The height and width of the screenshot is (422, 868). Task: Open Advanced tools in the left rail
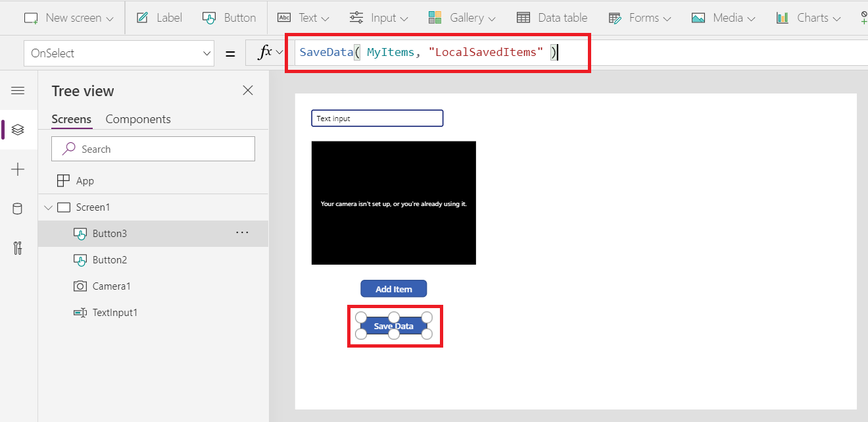[x=18, y=248]
